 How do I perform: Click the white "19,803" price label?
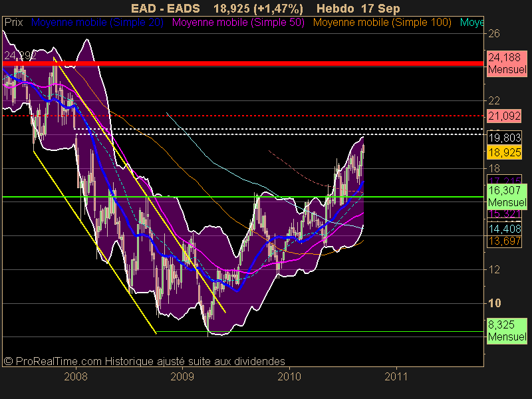coord(504,138)
